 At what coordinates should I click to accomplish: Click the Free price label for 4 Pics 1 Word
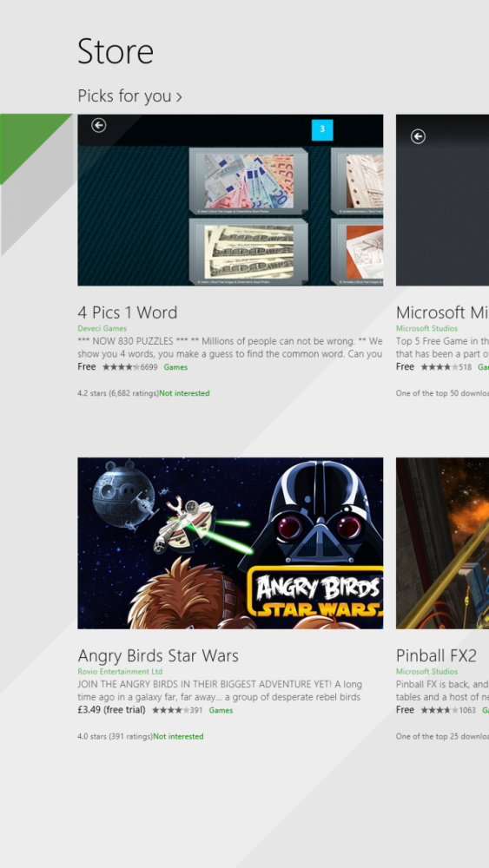tap(86, 366)
